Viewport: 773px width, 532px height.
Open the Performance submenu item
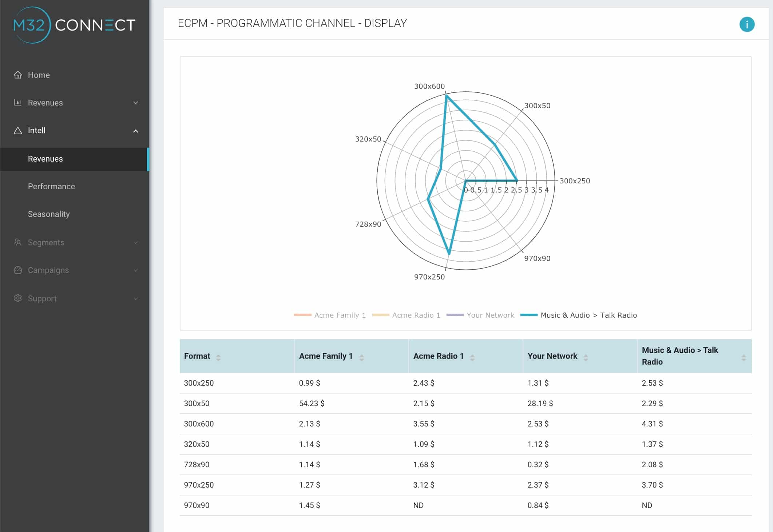click(51, 186)
